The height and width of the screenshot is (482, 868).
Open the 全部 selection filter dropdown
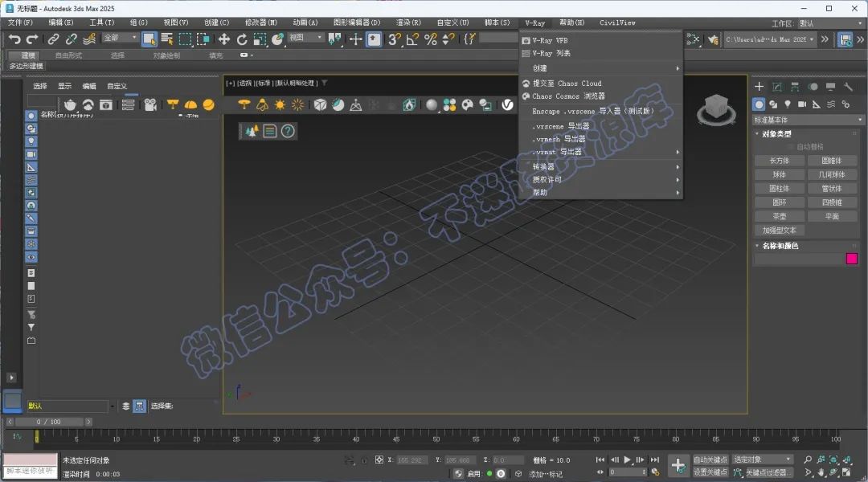(120, 38)
